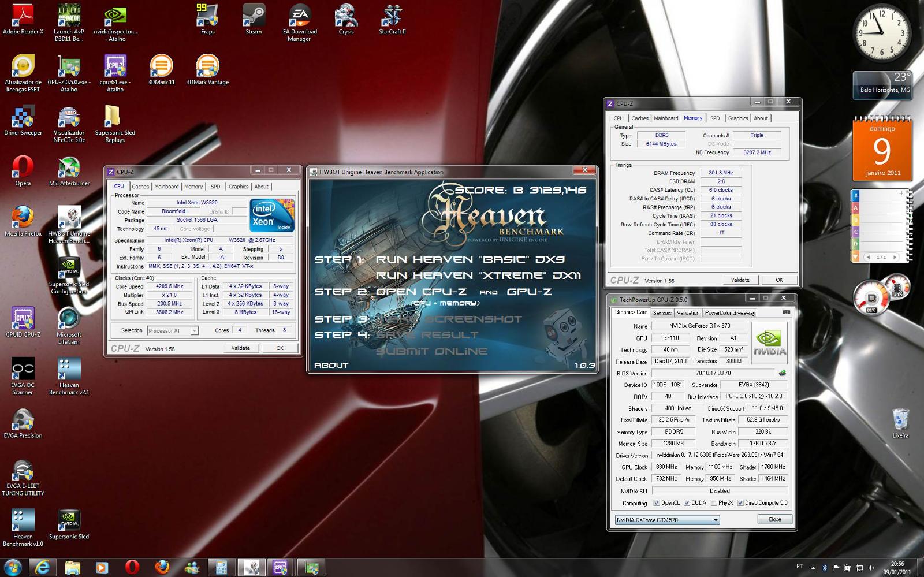Viewport: 924px width, 577px height.
Task: Click Close button in GPU-Z
Action: point(774,519)
